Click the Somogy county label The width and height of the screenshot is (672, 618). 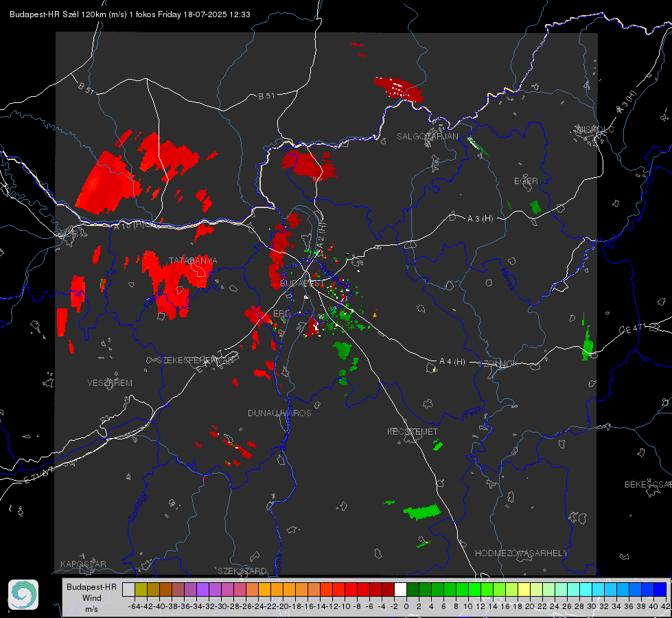point(138,507)
